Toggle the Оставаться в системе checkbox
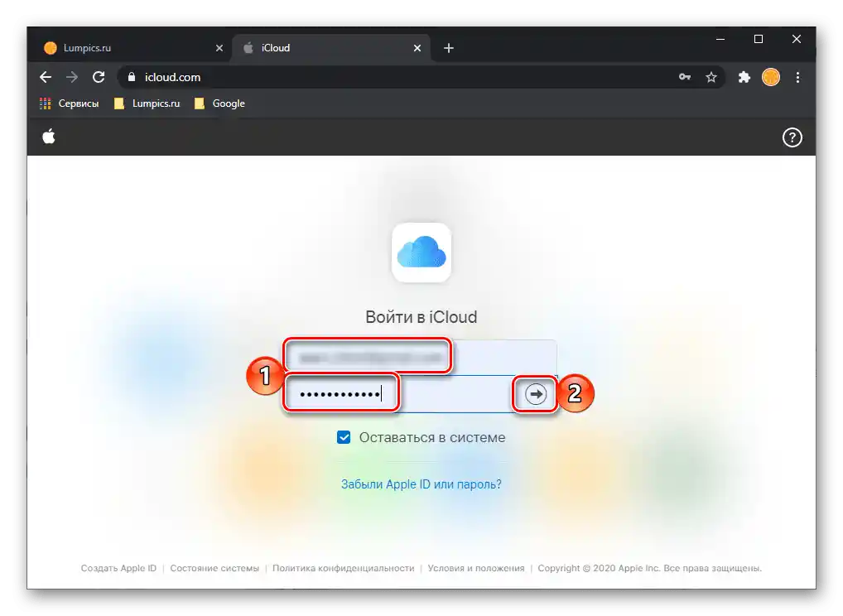The height and width of the screenshot is (616, 843). pos(344,437)
